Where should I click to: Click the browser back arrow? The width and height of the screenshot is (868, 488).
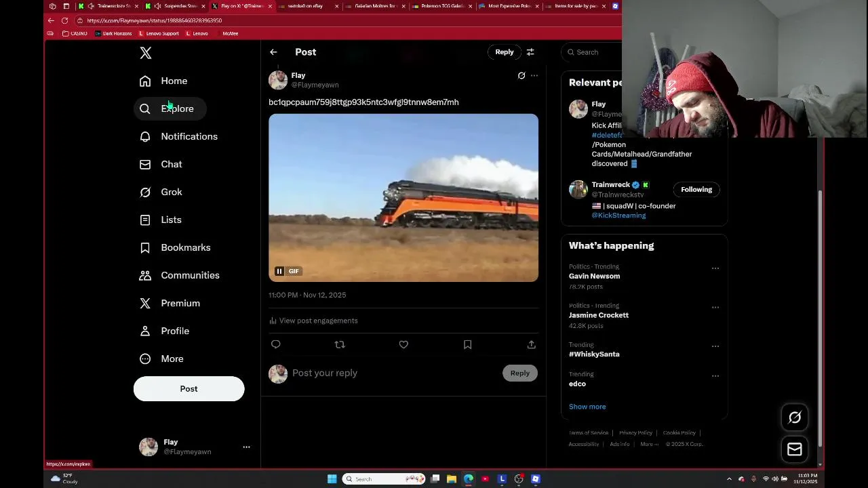[51, 20]
